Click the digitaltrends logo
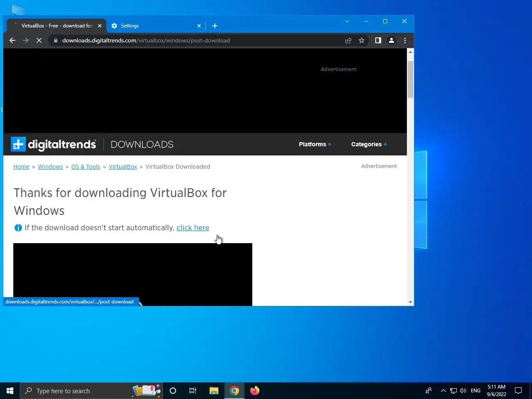 pos(54,144)
